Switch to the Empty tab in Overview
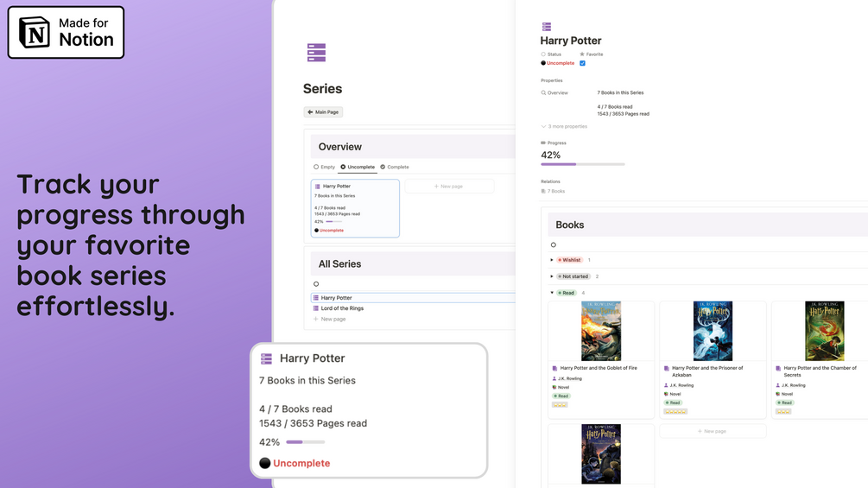Screen dimensions: 868x488 point(325,167)
